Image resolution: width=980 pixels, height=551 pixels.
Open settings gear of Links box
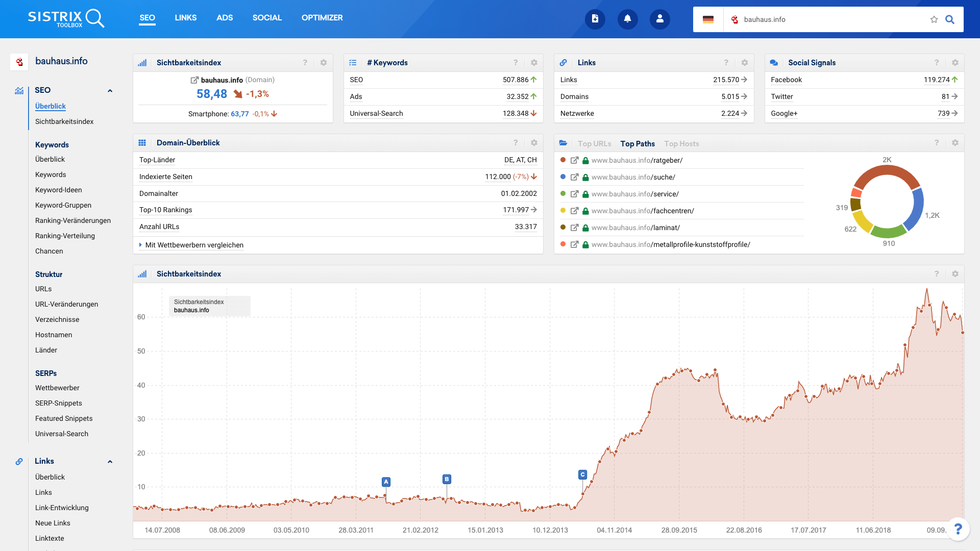click(x=745, y=63)
